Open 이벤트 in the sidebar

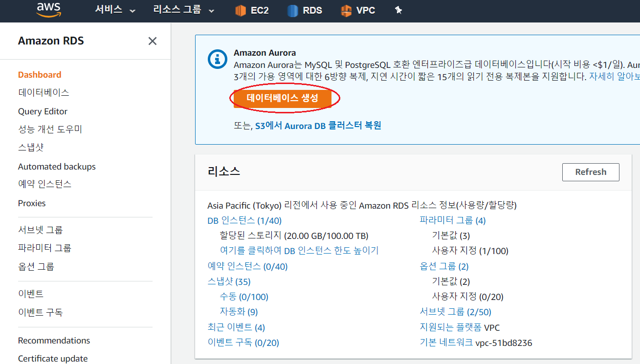(31, 294)
